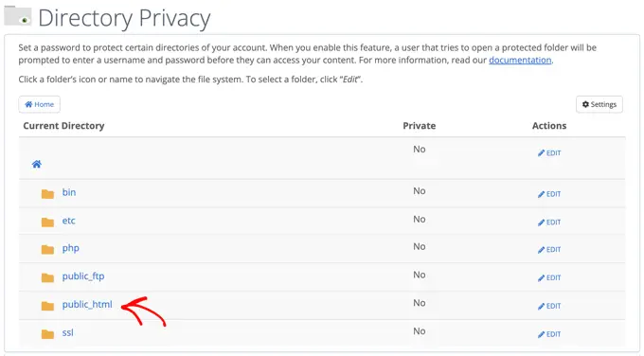Edit privacy for the root home directory
Image resolution: width=644 pixels, height=356 pixels.
click(x=549, y=152)
